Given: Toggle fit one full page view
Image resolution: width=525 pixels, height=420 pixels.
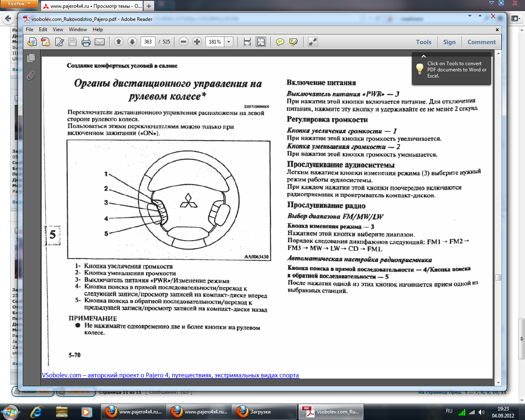Looking at the screenshot, I should [261, 42].
